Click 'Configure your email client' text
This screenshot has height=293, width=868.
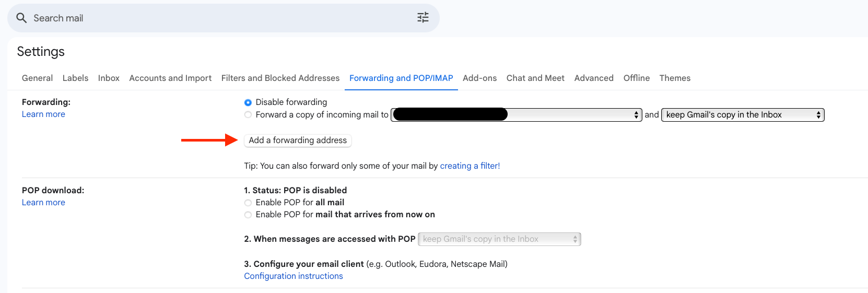(x=309, y=264)
